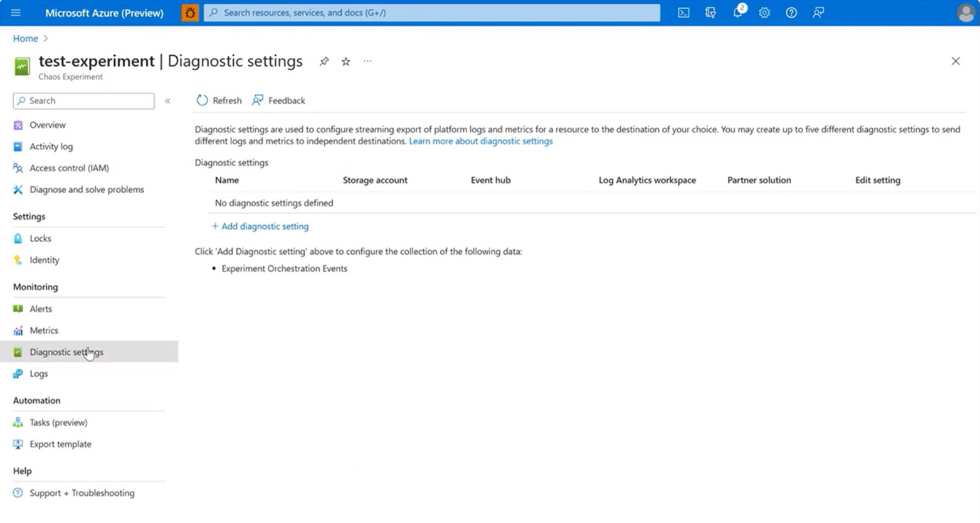Viewport: 980px width, 523px height.
Task: Open the Activity log menu item
Action: (x=51, y=146)
